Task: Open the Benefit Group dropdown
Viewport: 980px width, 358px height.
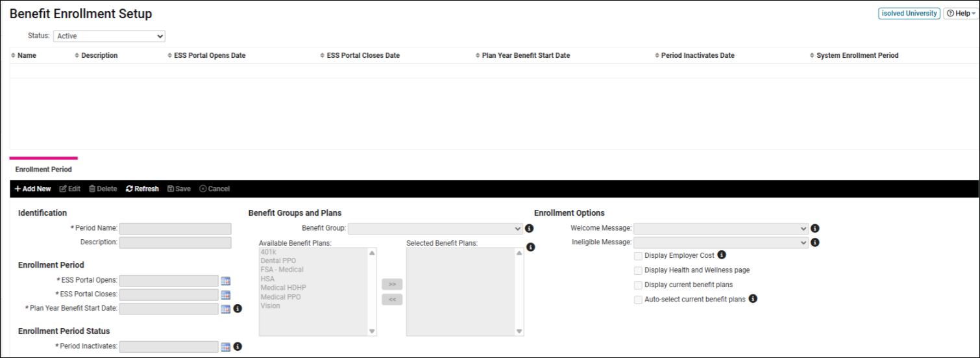Action: pyautogui.click(x=435, y=229)
